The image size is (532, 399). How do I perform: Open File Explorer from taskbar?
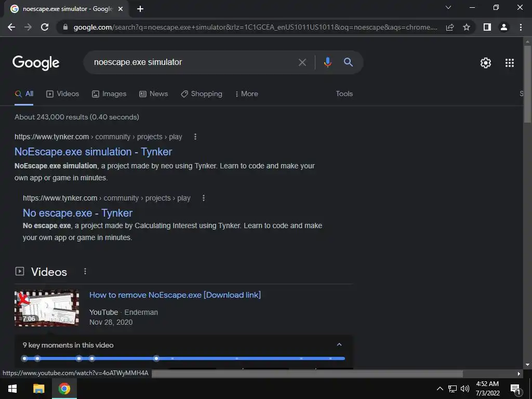[x=38, y=389]
